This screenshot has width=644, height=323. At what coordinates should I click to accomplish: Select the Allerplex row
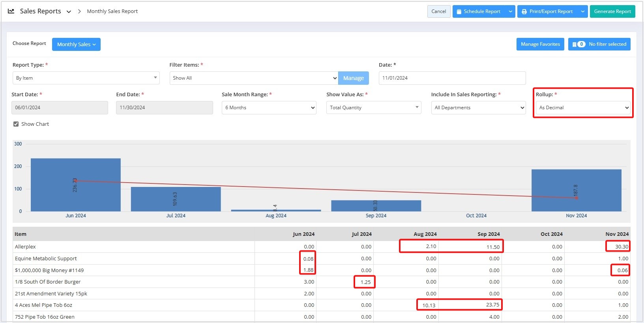(322, 247)
